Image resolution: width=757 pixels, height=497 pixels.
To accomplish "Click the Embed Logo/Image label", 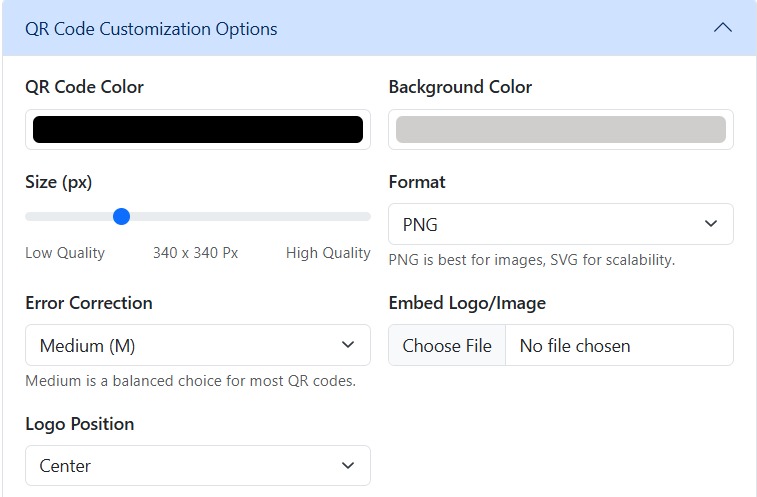I will tap(467, 303).
